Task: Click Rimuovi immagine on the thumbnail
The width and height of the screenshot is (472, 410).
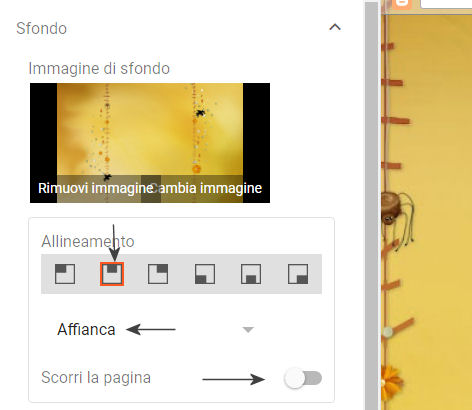Action: [96, 188]
